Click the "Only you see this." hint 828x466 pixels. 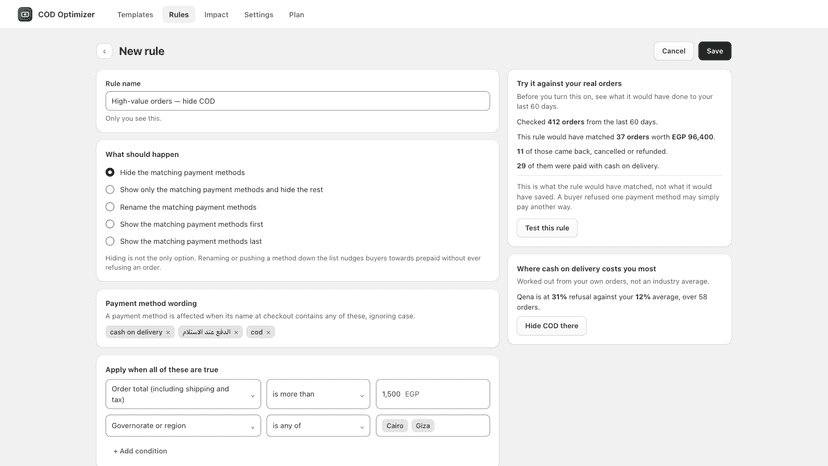pos(133,118)
